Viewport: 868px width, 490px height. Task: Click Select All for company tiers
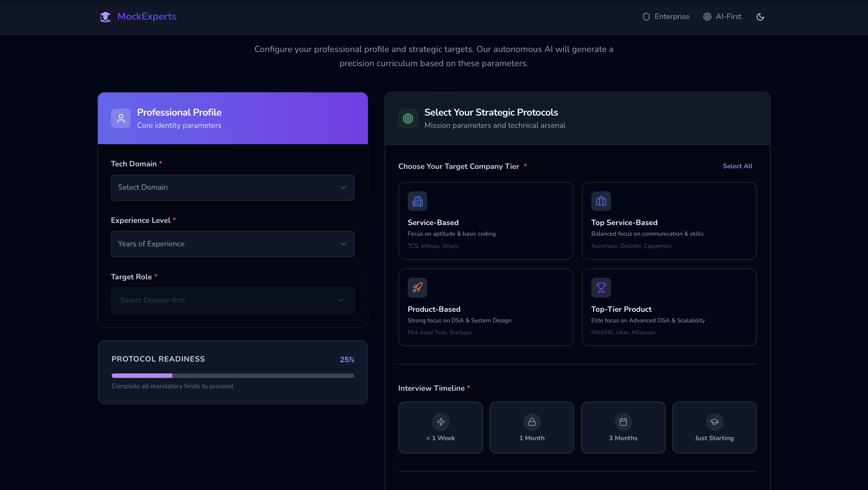click(x=738, y=166)
